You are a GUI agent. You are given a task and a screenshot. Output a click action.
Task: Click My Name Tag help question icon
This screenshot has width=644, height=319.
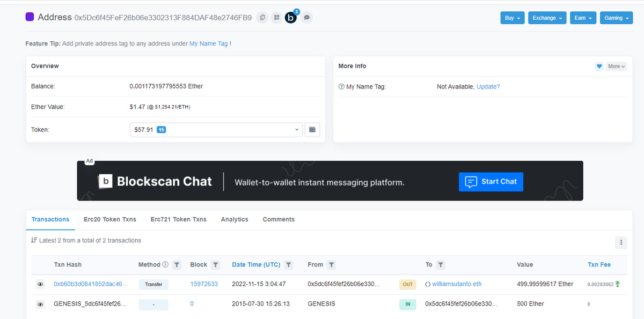coord(341,87)
